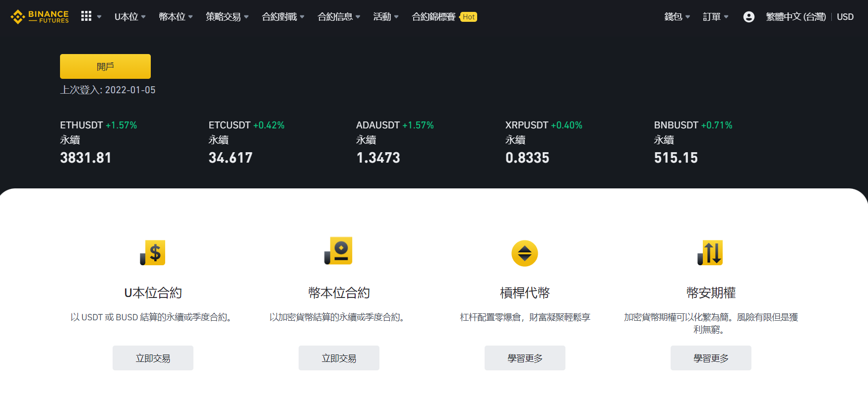This screenshot has height=412, width=868.
Task: Open the 合約錦標賽 menu item
Action: tap(434, 17)
